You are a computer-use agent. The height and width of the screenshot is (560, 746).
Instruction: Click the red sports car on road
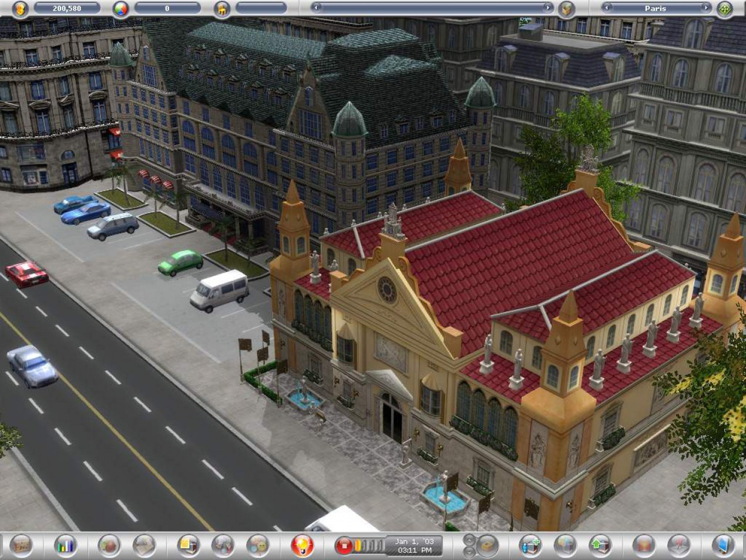click(x=27, y=274)
